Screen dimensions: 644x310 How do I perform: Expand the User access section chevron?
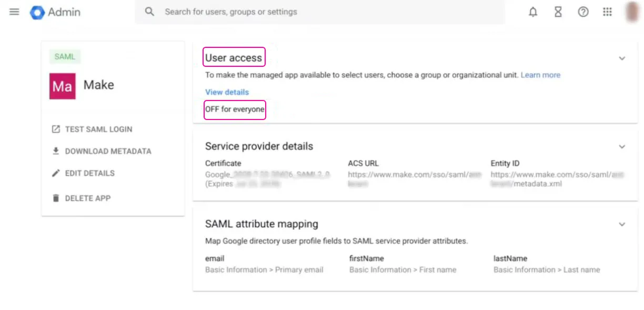point(622,58)
